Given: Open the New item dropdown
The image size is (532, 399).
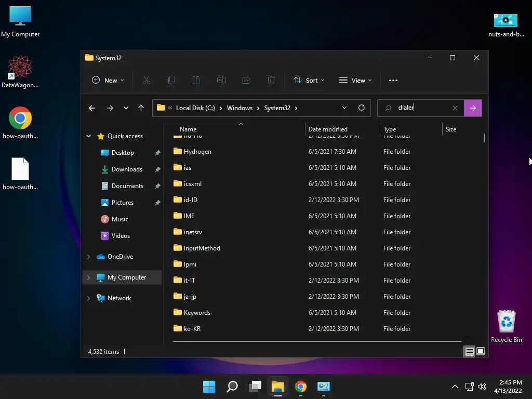Looking at the screenshot, I should pyautogui.click(x=108, y=81).
